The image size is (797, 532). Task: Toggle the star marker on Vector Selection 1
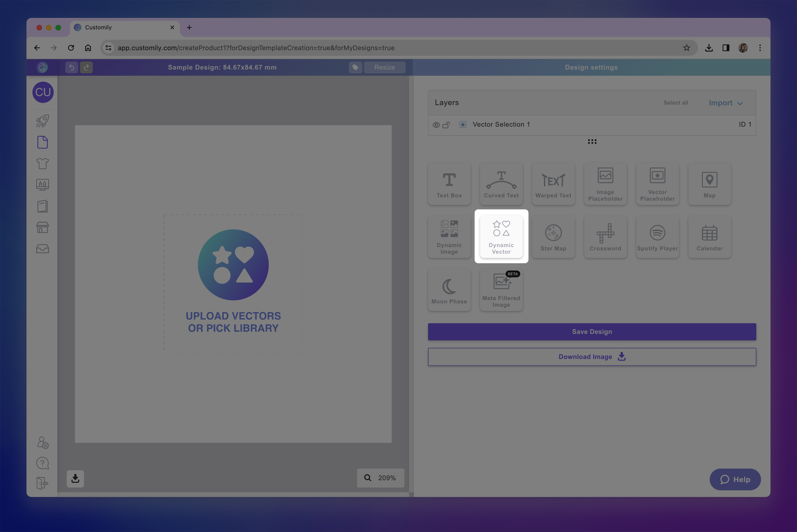point(463,124)
